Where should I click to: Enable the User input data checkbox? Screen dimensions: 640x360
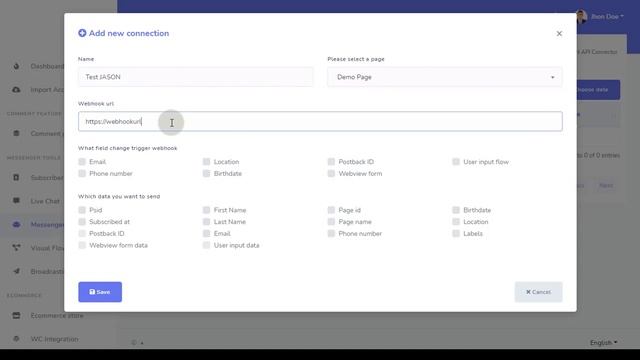coord(207,245)
